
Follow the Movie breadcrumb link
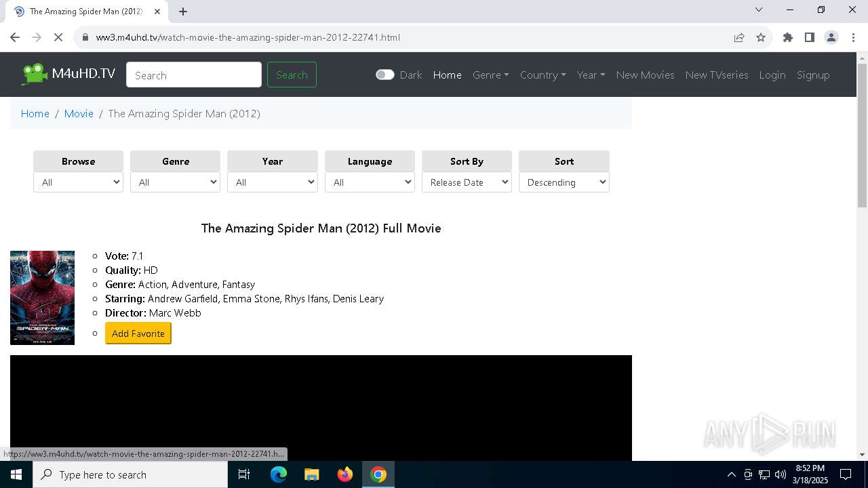79,113
